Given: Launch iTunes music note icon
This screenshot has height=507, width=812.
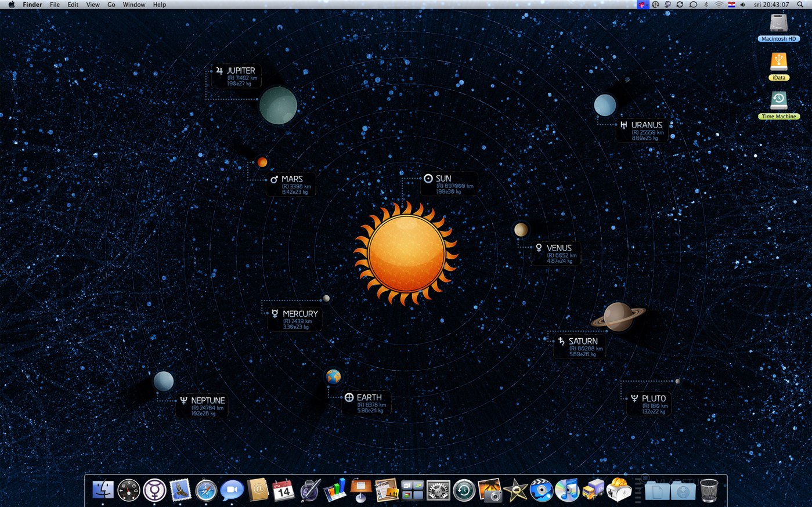Looking at the screenshot, I should (x=567, y=490).
